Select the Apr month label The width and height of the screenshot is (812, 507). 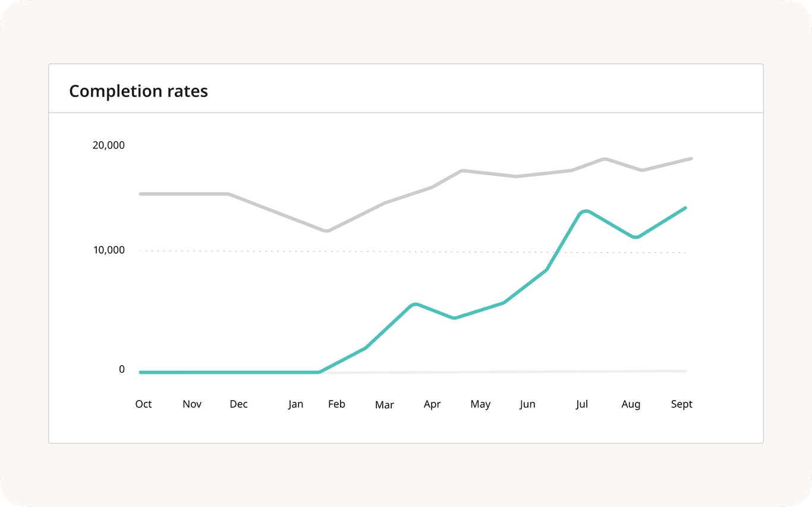point(432,404)
